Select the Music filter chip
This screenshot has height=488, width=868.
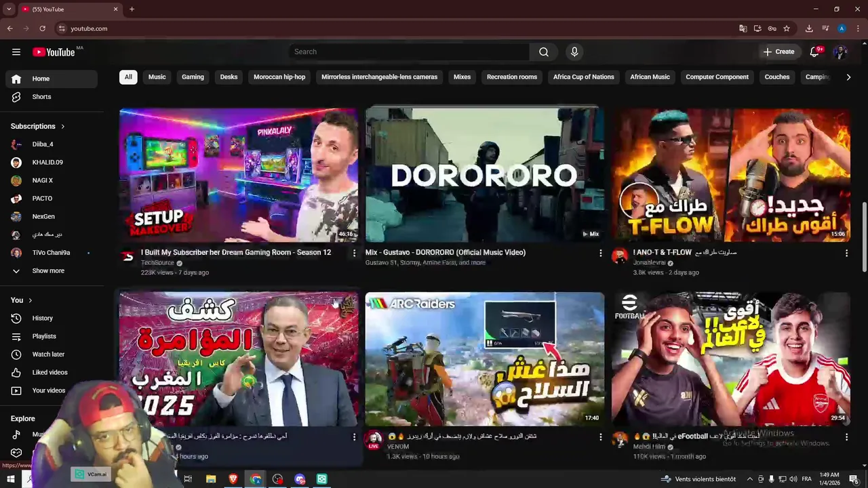point(157,77)
